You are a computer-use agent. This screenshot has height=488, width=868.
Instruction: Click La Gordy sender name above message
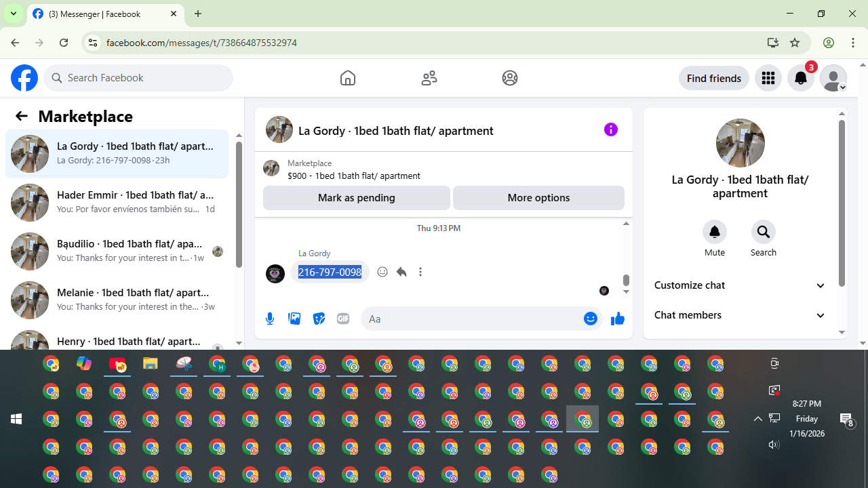[x=315, y=253]
